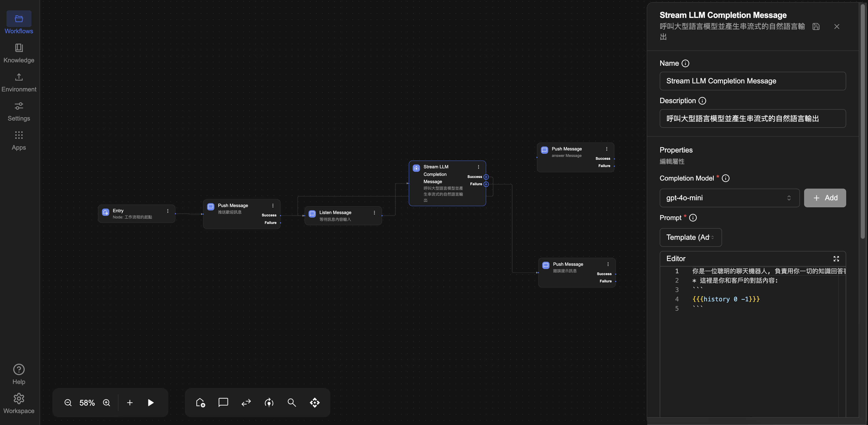Viewport: 868px width, 425px height.
Task: Open the Template prompt type dropdown
Action: click(690, 237)
